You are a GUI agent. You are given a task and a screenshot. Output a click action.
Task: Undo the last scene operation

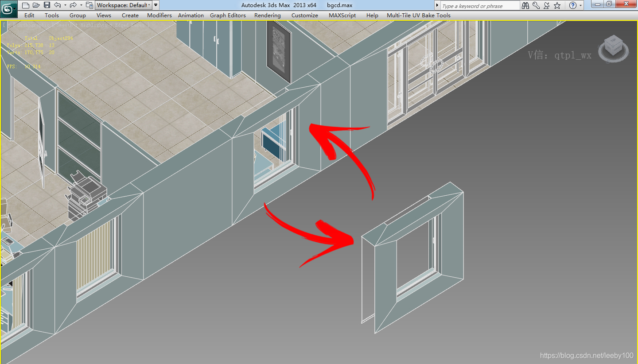pos(58,5)
